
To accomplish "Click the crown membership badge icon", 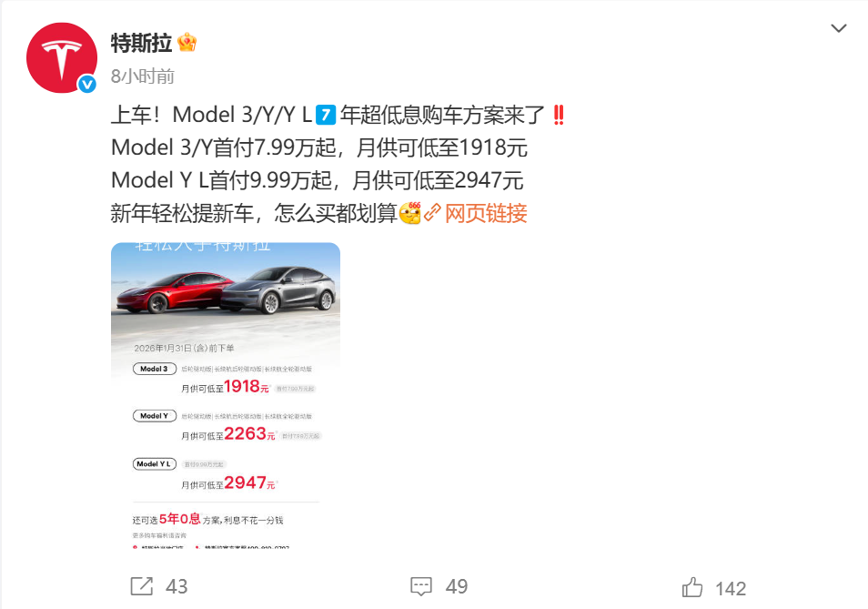I will tap(187, 42).
